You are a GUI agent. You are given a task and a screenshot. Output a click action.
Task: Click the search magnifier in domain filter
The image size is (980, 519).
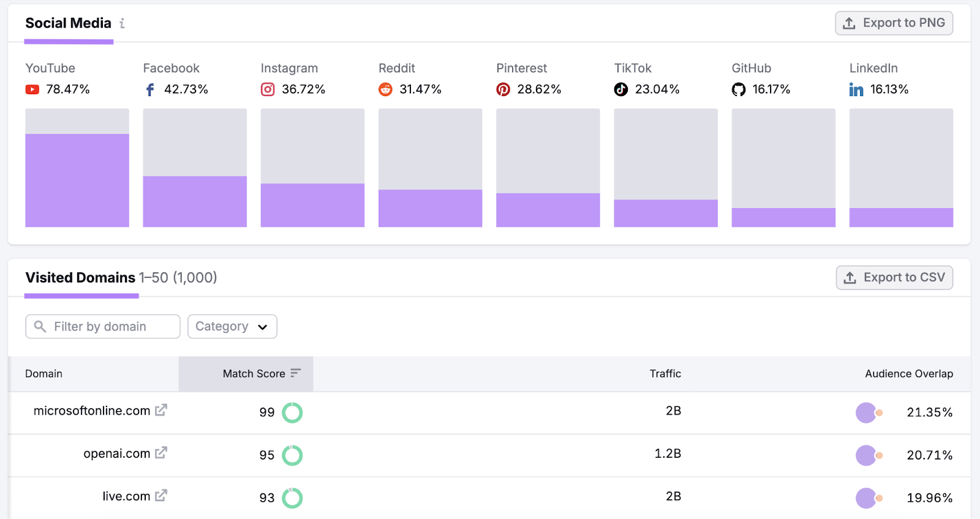[x=40, y=326]
